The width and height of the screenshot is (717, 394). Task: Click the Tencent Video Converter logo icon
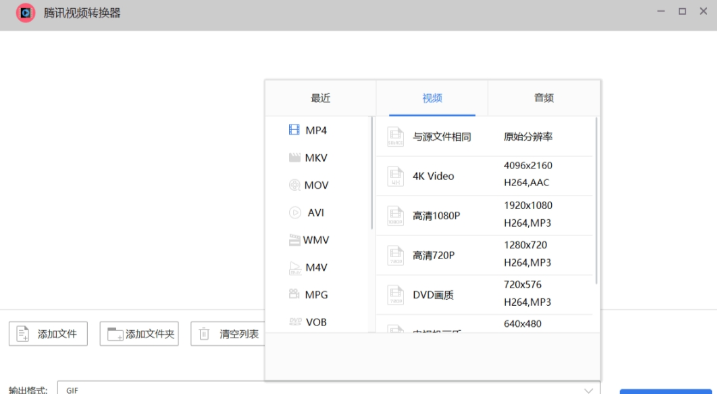(x=26, y=13)
